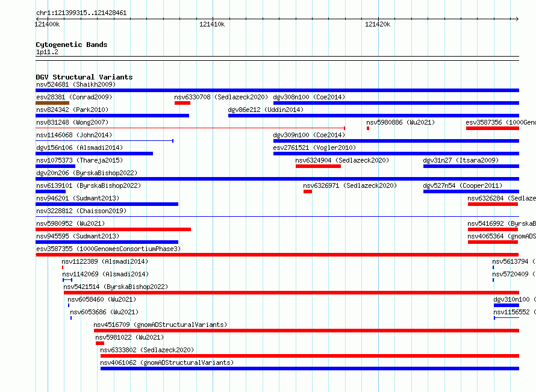Click the nsv6058460 (Wu2021) label
Image resolution: width=536 pixels, height=392 pixels.
point(102,299)
